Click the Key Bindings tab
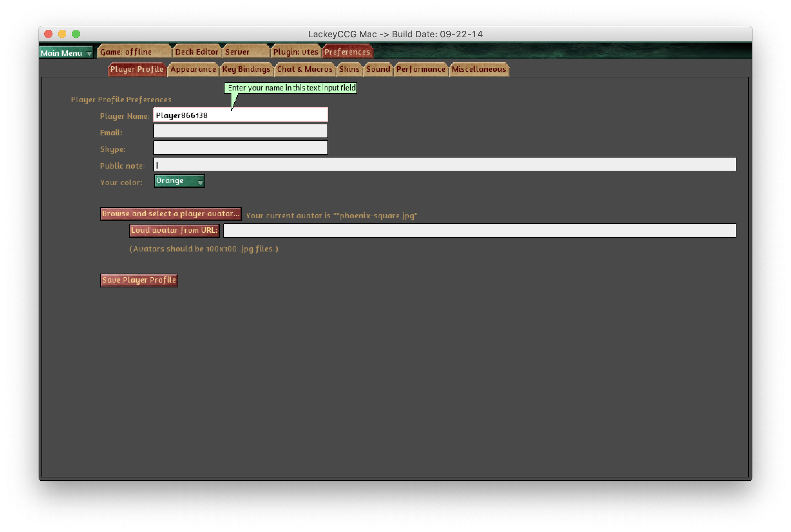Screen dimensions: 791x532 point(246,69)
